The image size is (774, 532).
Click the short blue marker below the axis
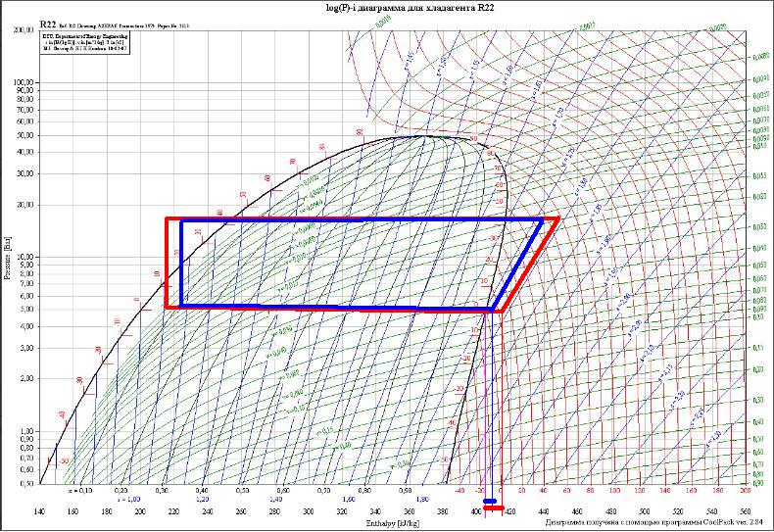click(490, 502)
